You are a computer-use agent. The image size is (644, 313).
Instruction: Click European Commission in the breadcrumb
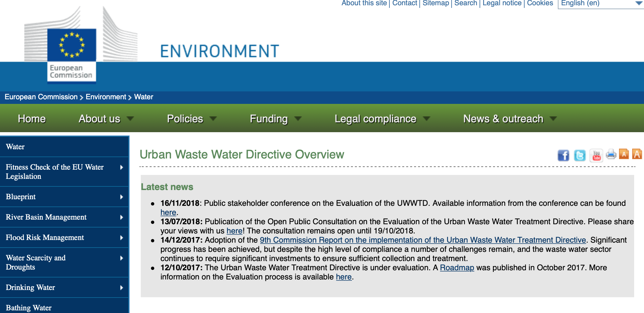click(41, 97)
